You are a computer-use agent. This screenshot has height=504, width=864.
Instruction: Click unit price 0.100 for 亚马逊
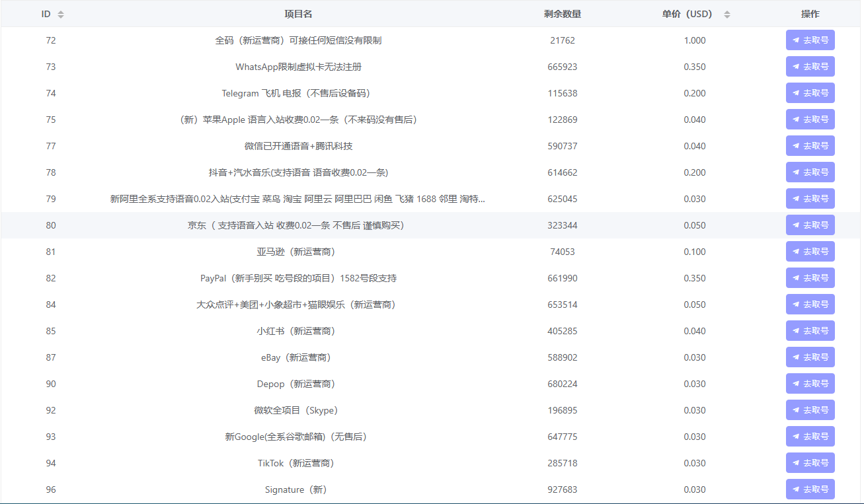(x=695, y=252)
